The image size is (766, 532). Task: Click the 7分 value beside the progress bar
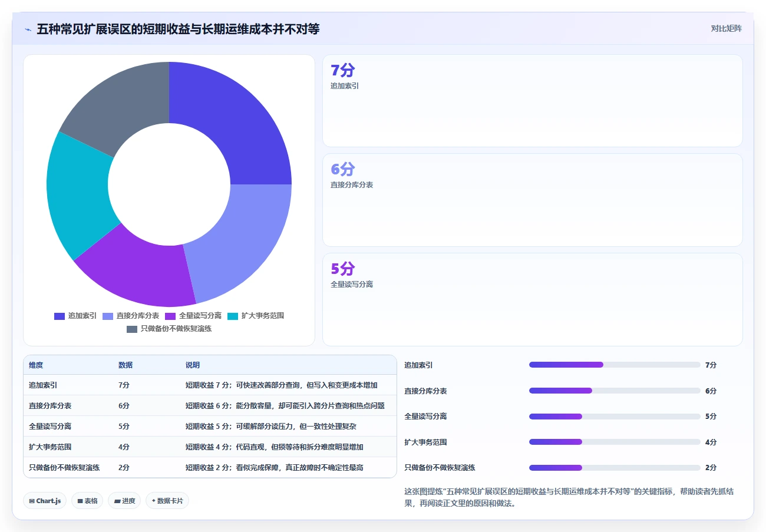coord(711,365)
